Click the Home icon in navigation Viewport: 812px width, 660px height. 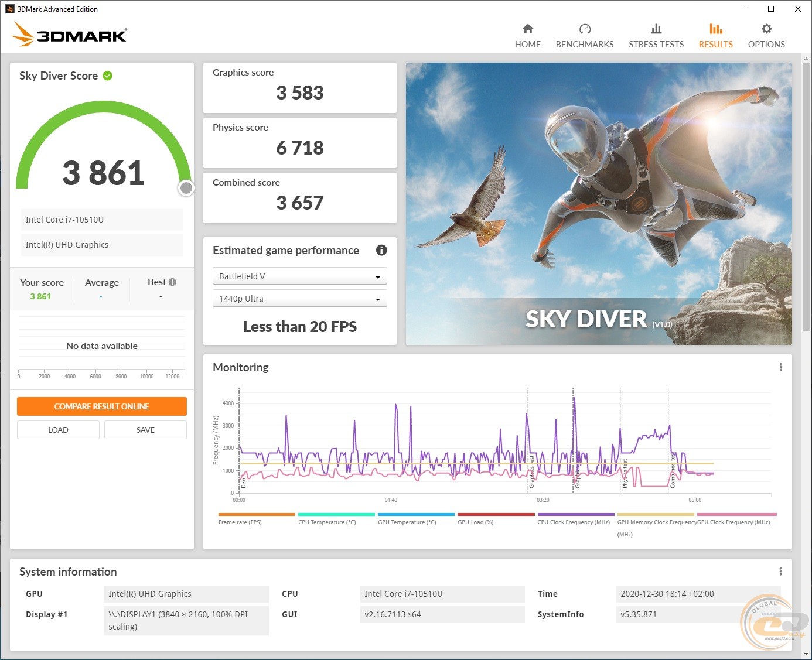[x=528, y=29]
